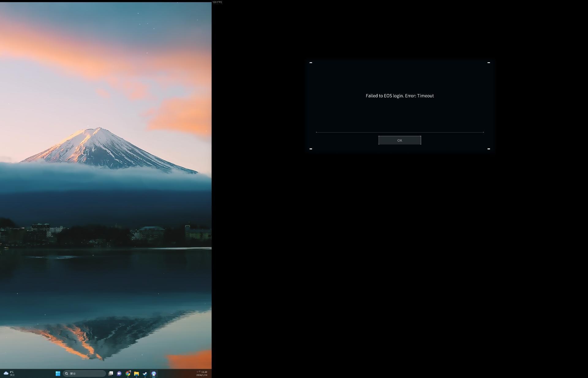The height and width of the screenshot is (378, 588).
Task: Click the dialog's top-right corner marker
Action: pyautogui.click(x=489, y=63)
